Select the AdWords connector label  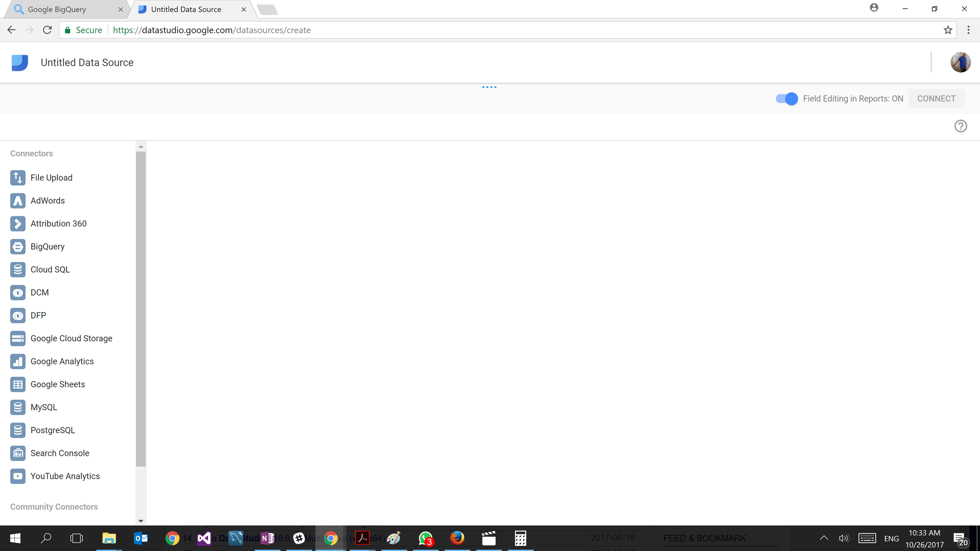(x=48, y=201)
